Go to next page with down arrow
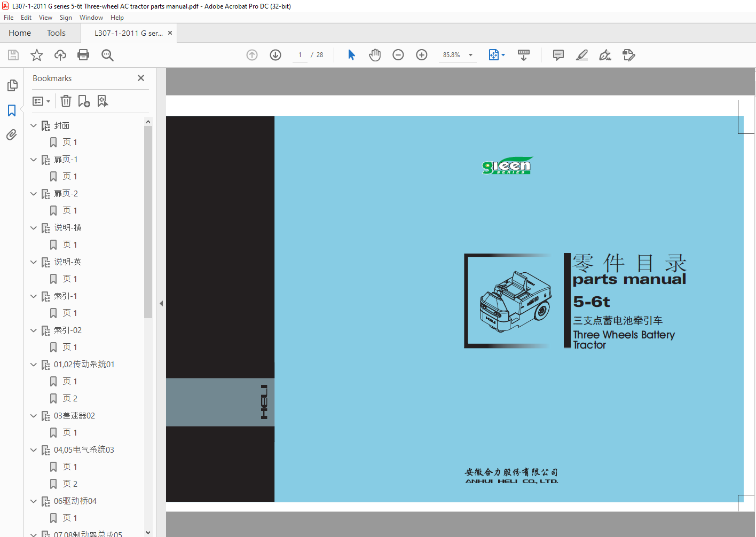756x537 pixels. click(x=275, y=55)
